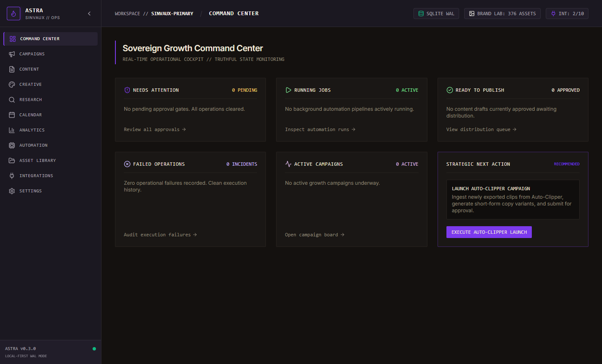Open the Campaigns menu item
602x364 pixels.
click(50, 54)
